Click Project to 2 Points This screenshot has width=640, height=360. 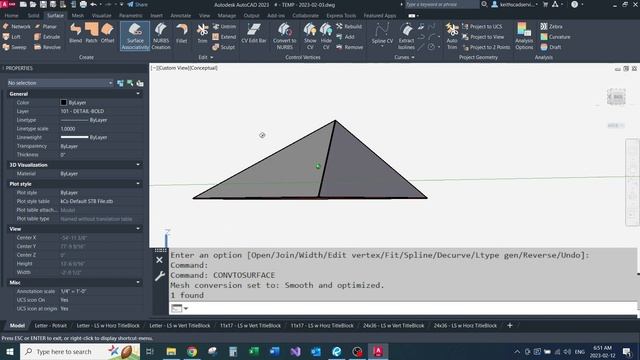point(486,47)
